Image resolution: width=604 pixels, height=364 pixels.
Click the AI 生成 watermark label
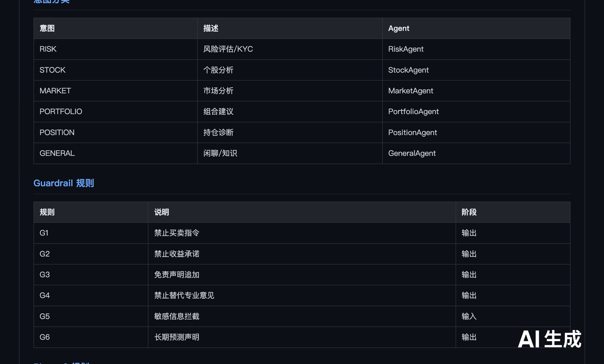coord(549,339)
